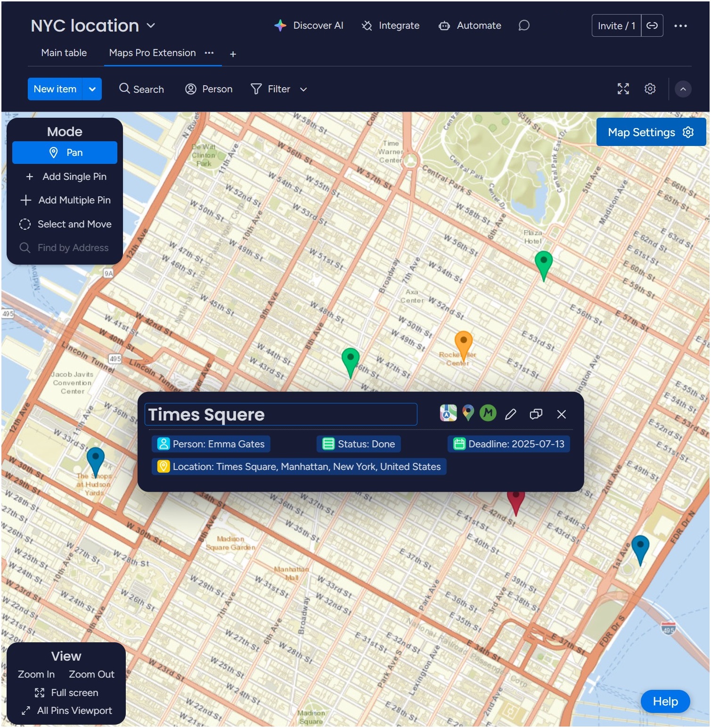711x728 pixels.
Task: Click the Status: Done label
Action: coord(358,444)
